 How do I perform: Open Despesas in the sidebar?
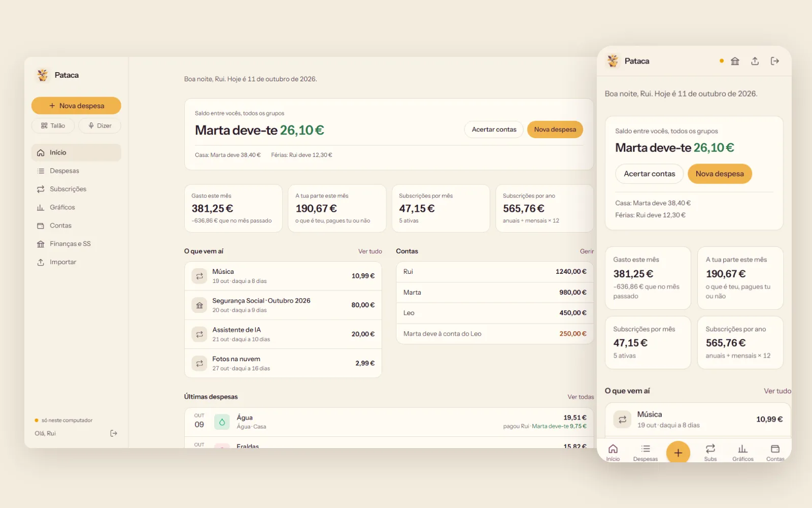pyautogui.click(x=76, y=171)
